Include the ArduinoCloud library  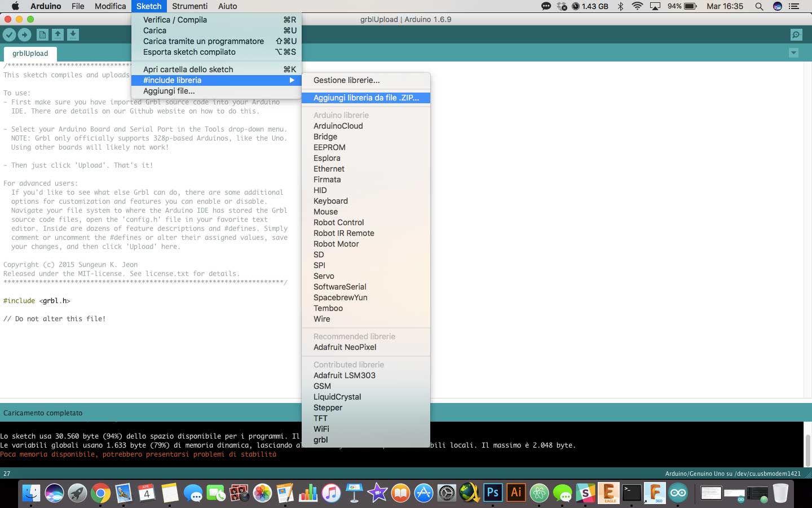coord(366,126)
